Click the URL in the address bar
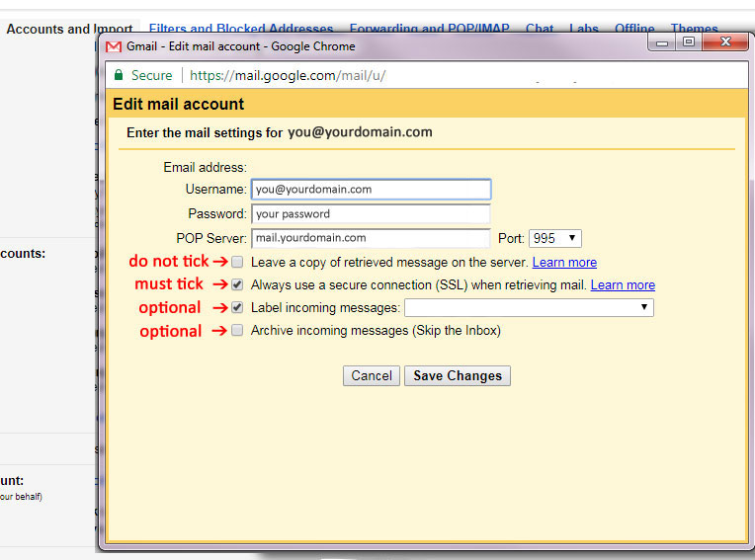Image resolution: width=755 pixels, height=560 pixels. point(287,75)
